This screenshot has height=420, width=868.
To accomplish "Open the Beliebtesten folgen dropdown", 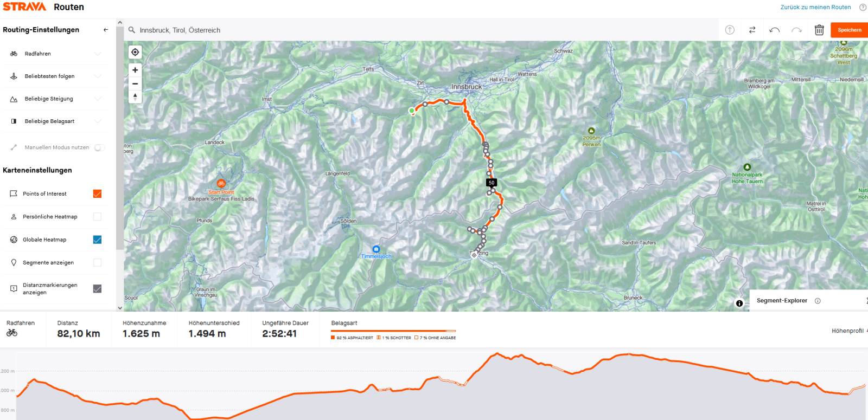I will click(56, 76).
